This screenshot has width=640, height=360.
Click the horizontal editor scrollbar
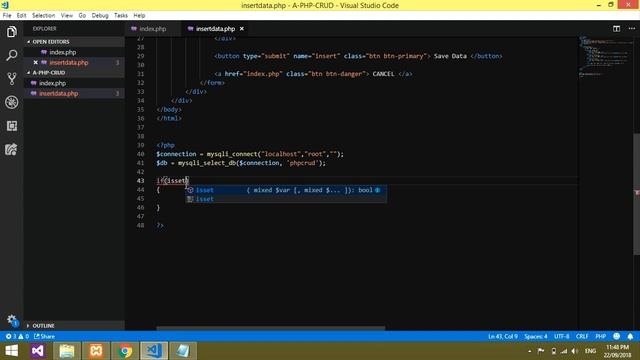[x=271, y=328]
